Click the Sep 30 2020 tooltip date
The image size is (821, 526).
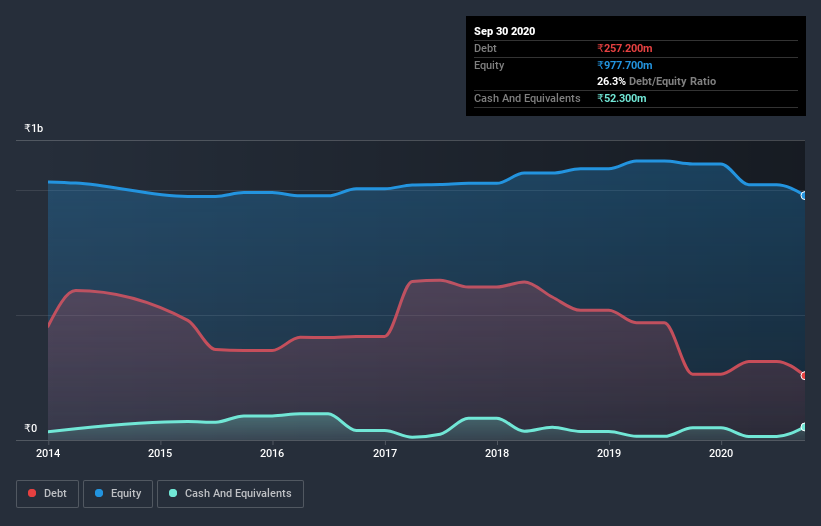(x=505, y=31)
